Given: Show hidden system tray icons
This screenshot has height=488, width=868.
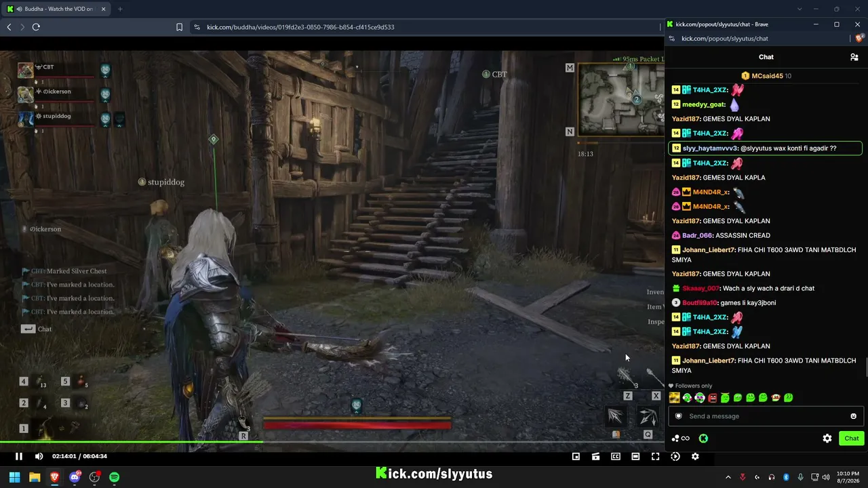Looking at the screenshot, I should [728, 477].
